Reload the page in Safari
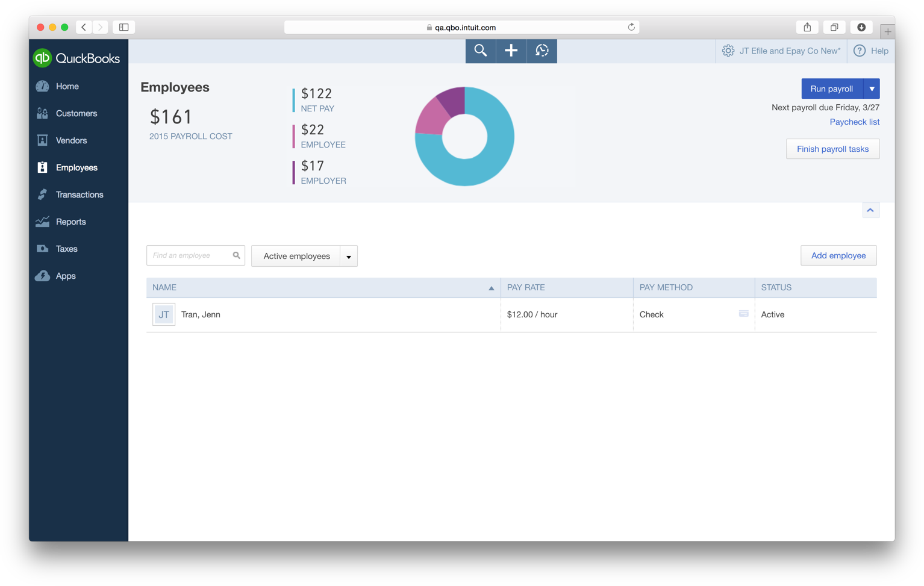924x586 pixels. point(631,27)
